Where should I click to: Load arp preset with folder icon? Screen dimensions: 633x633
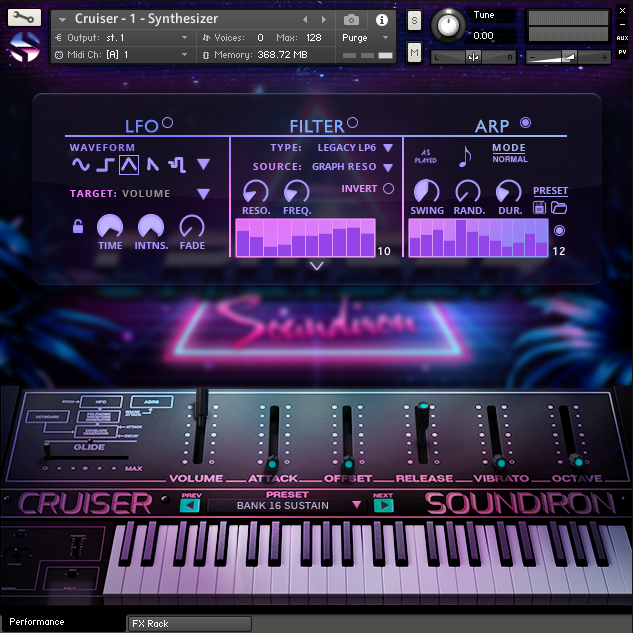[x=559, y=208]
